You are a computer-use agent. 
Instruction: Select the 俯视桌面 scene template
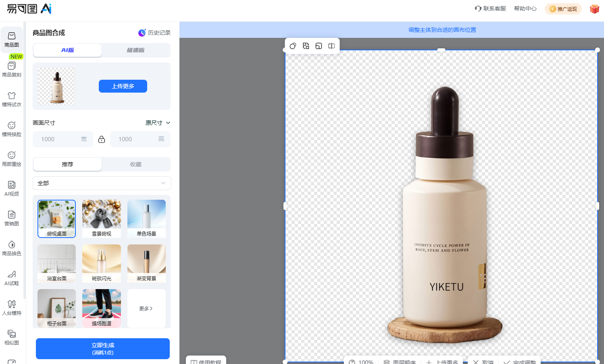point(56,219)
